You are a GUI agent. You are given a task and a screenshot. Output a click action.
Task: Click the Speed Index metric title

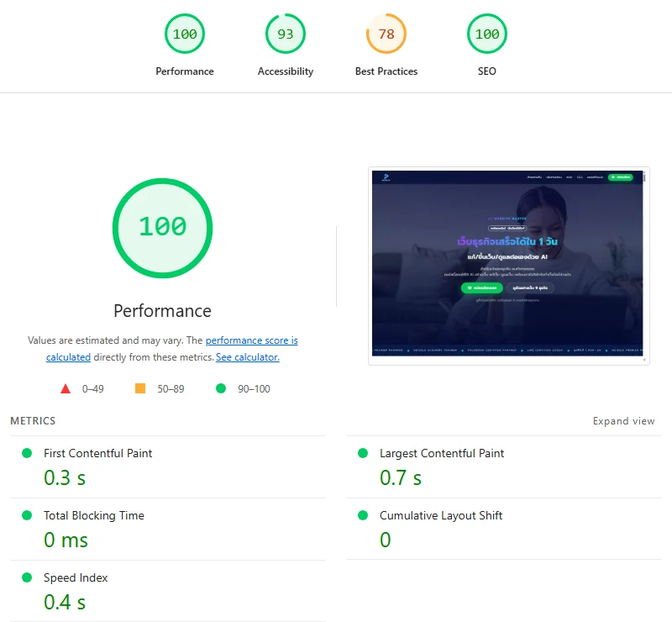pos(76,577)
